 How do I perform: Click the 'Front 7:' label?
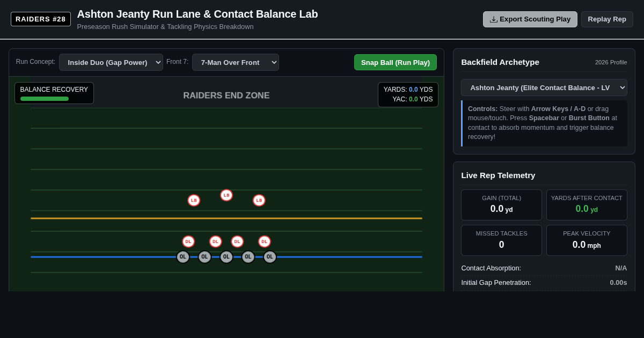pyautogui.click(x=178, y=62)
